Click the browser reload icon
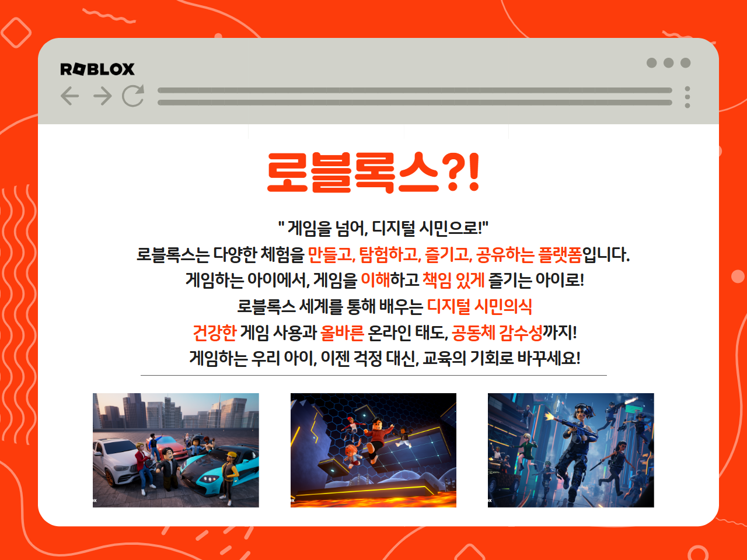Viewport: 747px width, 560px height. pos(133,96)
